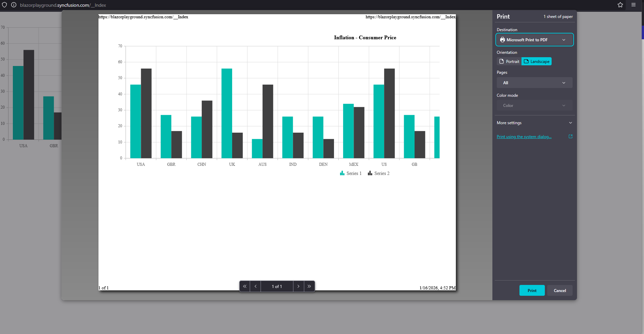
Task: Click the bookmark star icon
Action: pos(620,5)
